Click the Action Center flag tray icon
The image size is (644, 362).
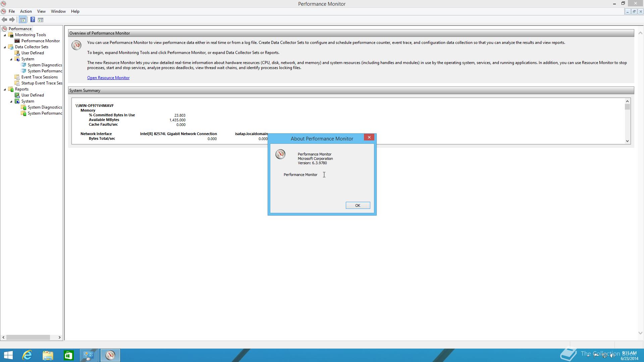point(596,356)
